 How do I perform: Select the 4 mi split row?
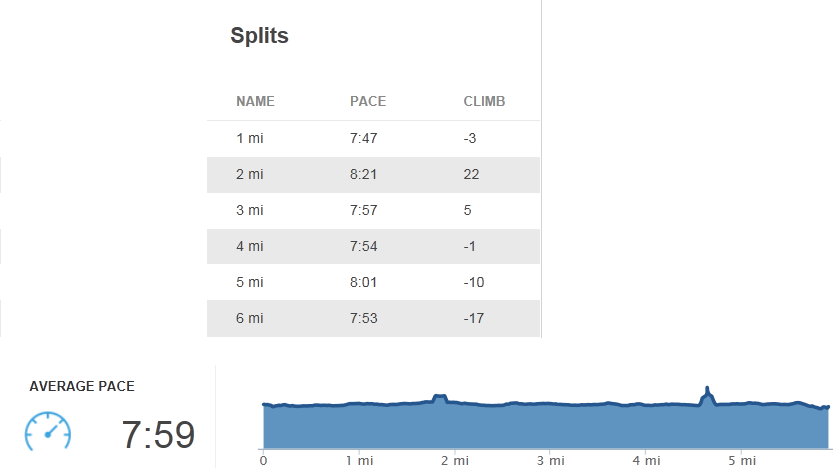pyautogui.click(x=373, y=247)
